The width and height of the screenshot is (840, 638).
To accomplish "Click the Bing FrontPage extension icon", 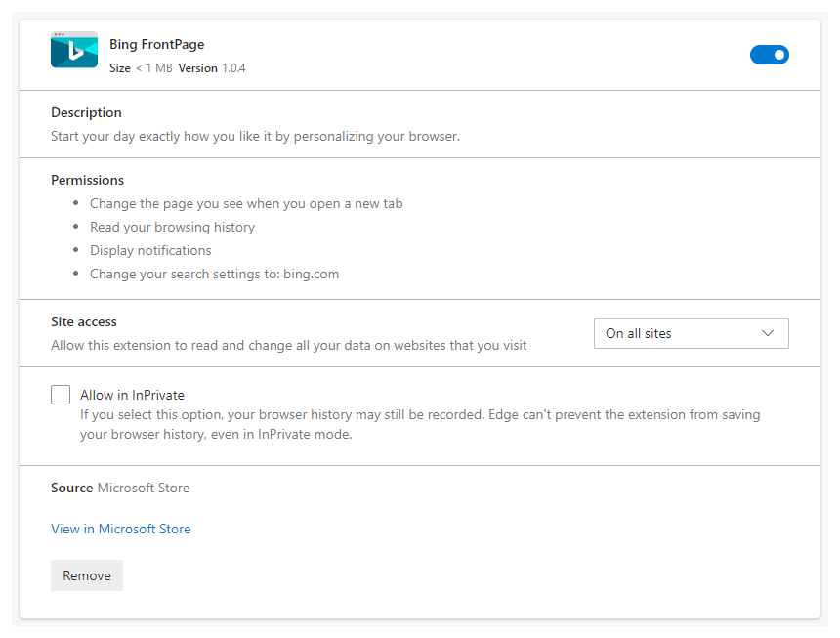I will tap(74, 50).
